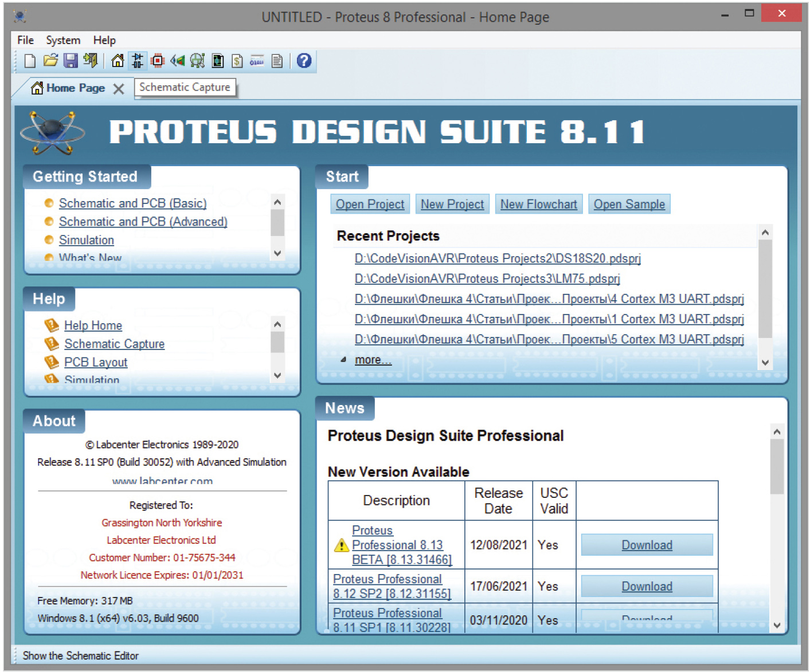Open recent project 5 Cortex M3 UART.pdsprj
This screenshot has height=672, width=810.
point(549,339)
